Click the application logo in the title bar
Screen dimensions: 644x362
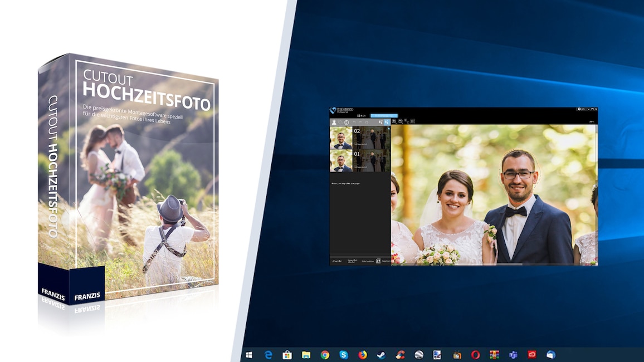coord(333,110)
